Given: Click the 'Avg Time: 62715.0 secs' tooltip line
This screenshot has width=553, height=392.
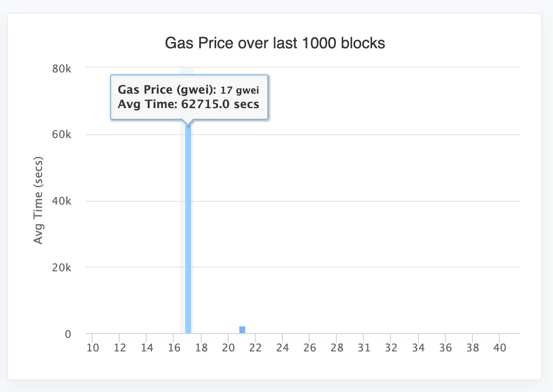Looking at the screenshot, I should click(189, 104).
